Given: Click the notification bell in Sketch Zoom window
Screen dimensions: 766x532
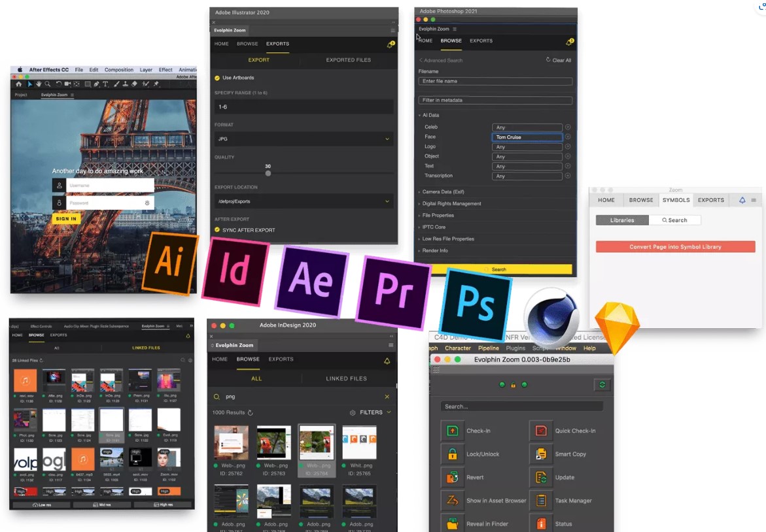Looking at the screenshot, I should 742,200.
